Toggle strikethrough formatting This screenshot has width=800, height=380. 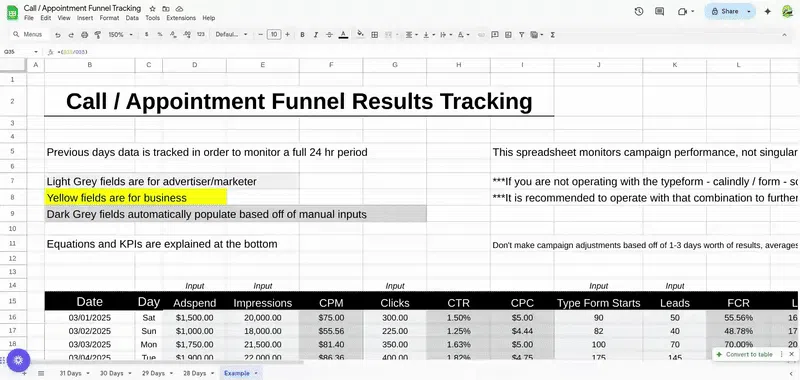pyautogui.click(x=330, y=35)
